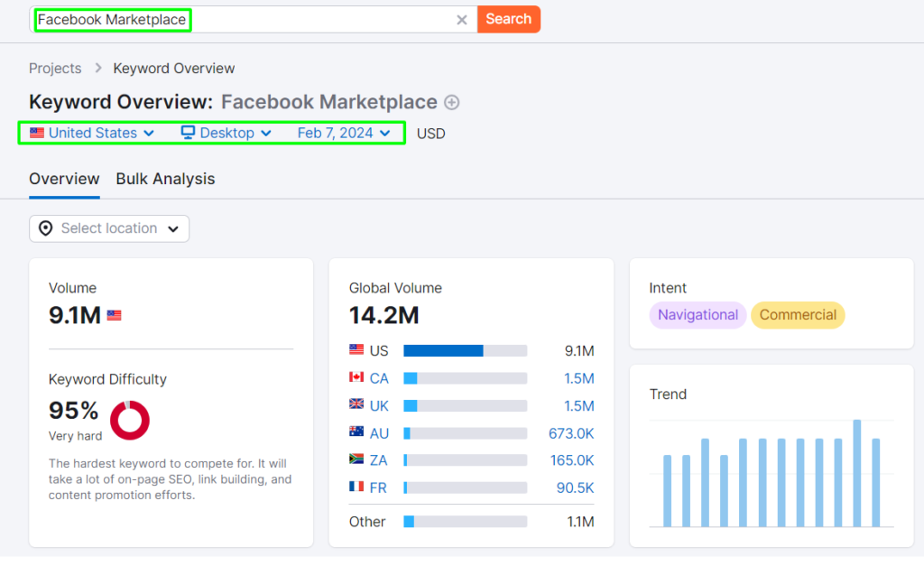
Task: Open the Projects breadcrumb link
Action: [55, 69]
